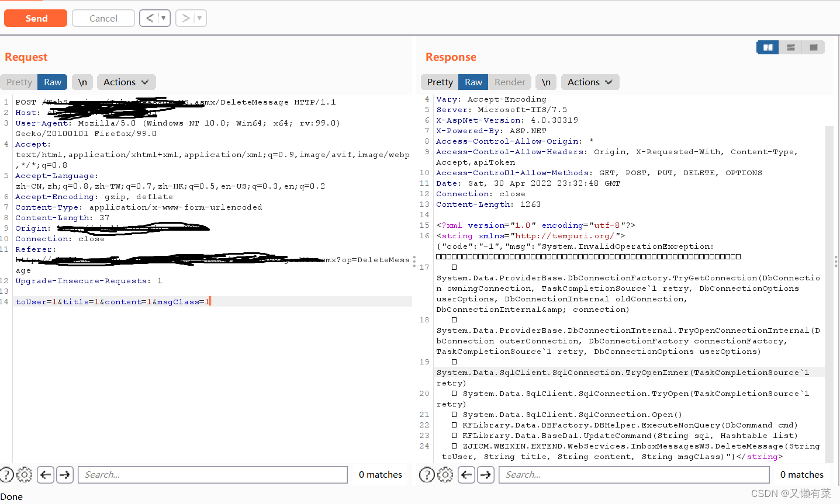The height and width of the screenshot is (504, 840).
Task: Click the Upgrade-Insecure-Requests header line
Action: coord(89,281)
